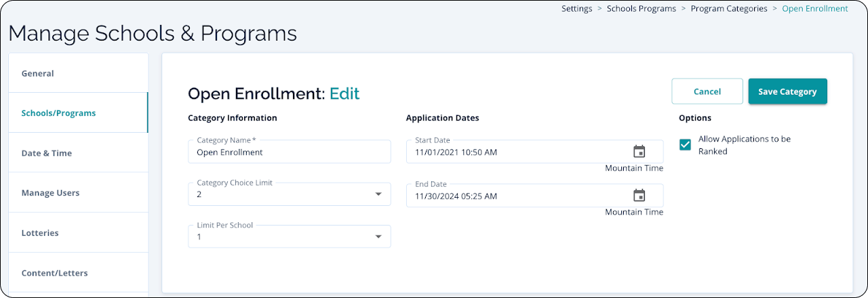Expand the Category Choice Limit dropdown

click(x=378, y=194)
